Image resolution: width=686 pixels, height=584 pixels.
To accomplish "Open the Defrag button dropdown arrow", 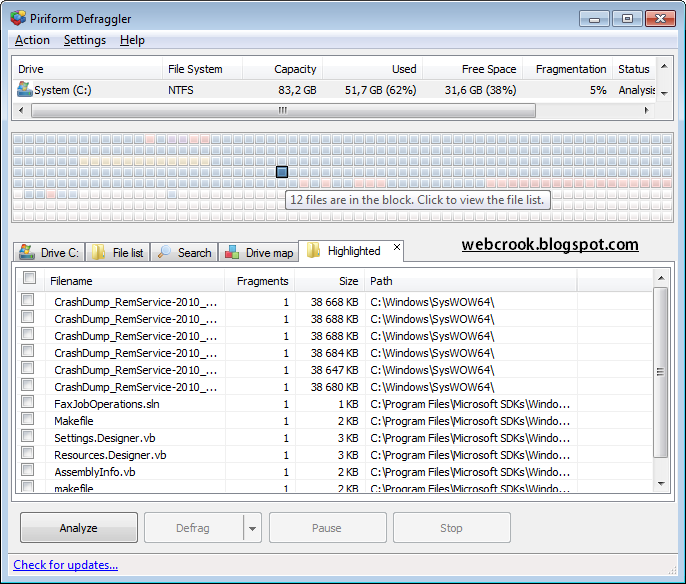I will pos(252,528).
